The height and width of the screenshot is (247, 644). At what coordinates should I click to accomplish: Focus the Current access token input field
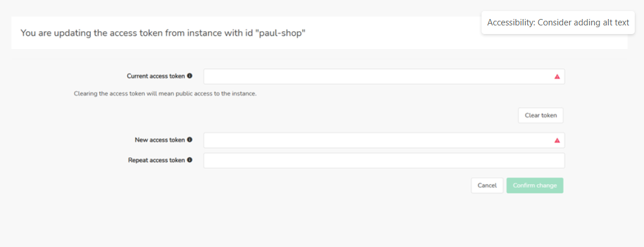[376, 77]
